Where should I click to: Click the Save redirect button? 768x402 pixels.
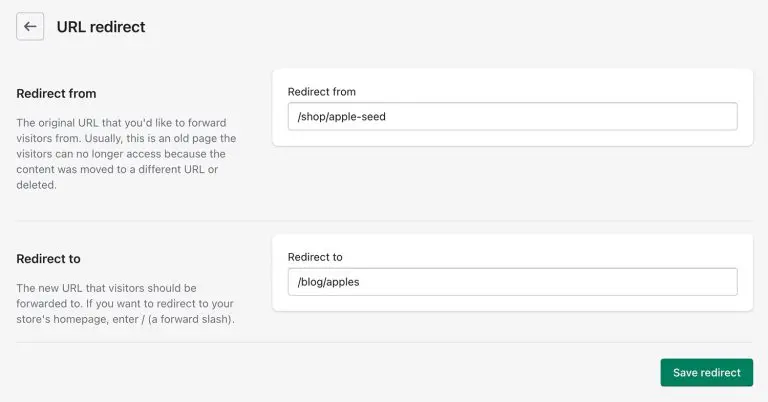click(x=706, y=373)
